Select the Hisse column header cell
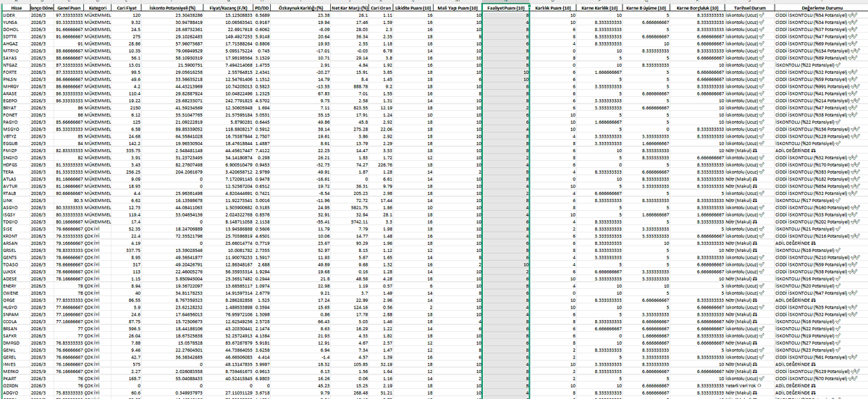Viewport: 868px width, 399px height. pos(15,9)
